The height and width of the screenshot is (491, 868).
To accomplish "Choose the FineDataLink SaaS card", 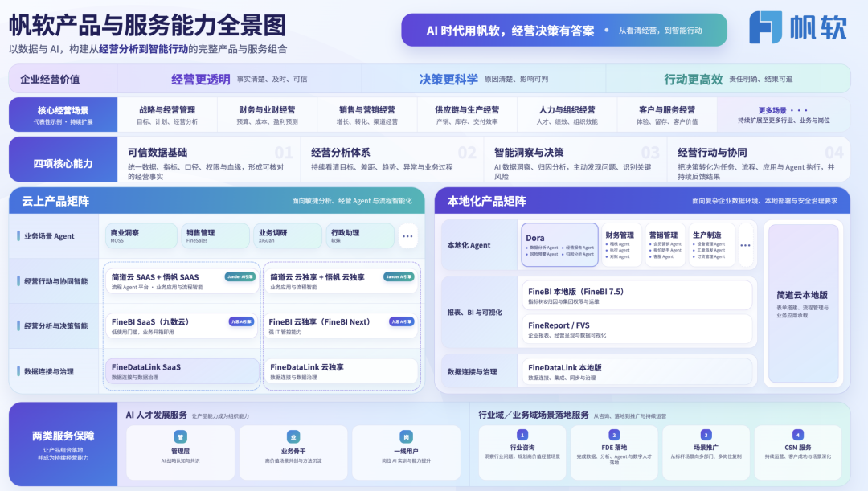I will (x=182, y=371).
